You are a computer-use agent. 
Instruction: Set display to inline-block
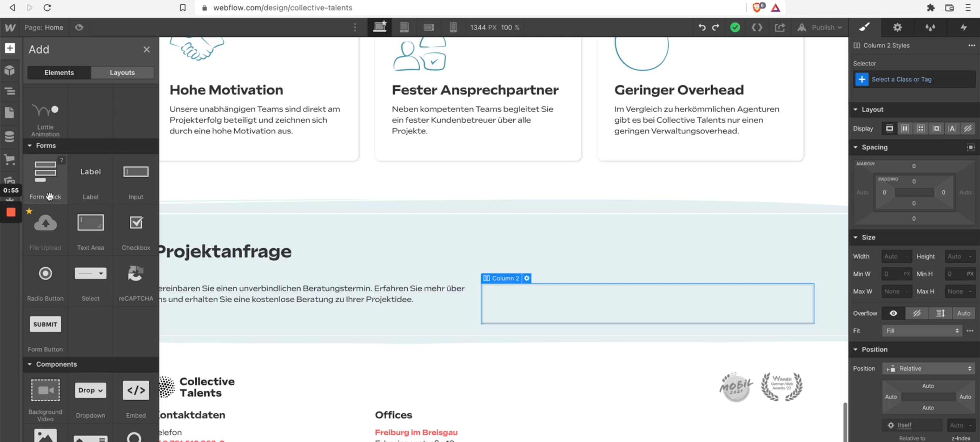click(936, 128)
